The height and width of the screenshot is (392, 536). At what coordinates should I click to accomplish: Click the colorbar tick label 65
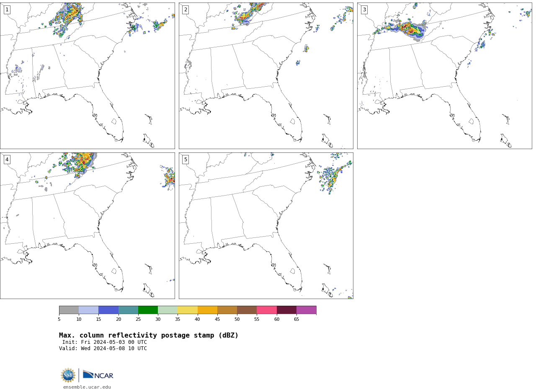click(x=296, y=320)
